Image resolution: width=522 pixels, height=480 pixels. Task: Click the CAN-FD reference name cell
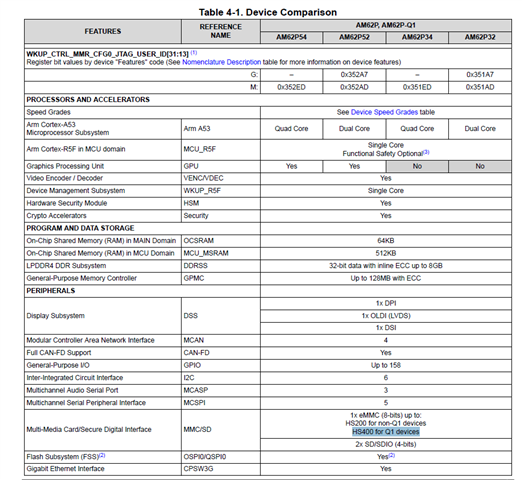point(221,353)
